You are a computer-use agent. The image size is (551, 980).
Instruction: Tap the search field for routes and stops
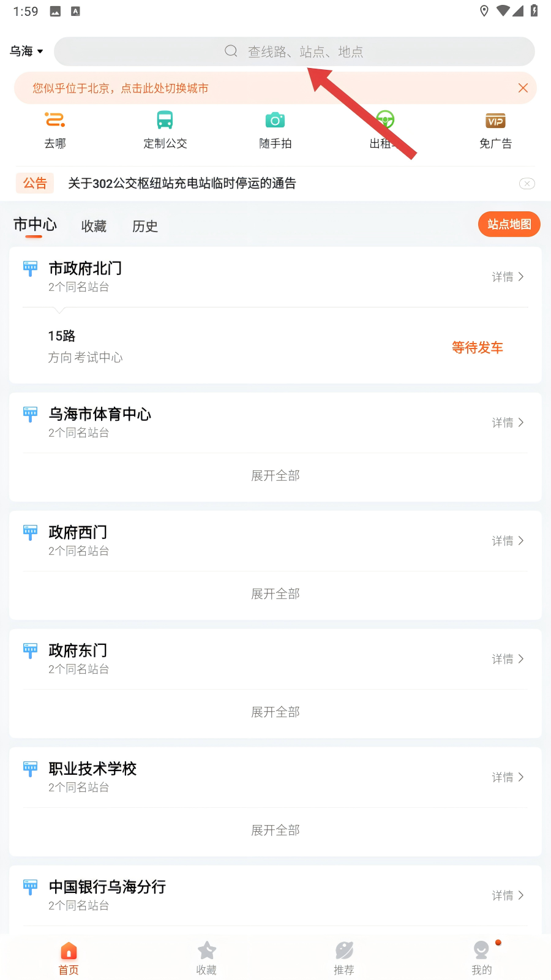coord(294,51)
